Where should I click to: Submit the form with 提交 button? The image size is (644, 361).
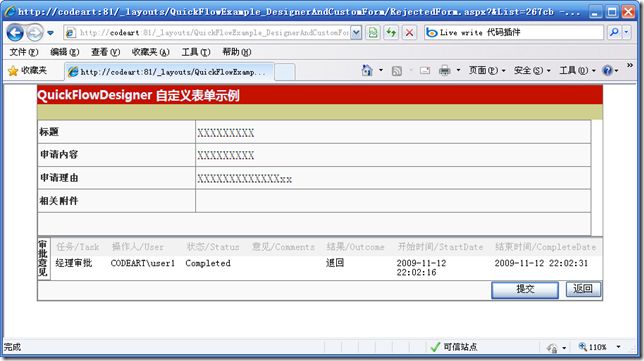[525, 290]
